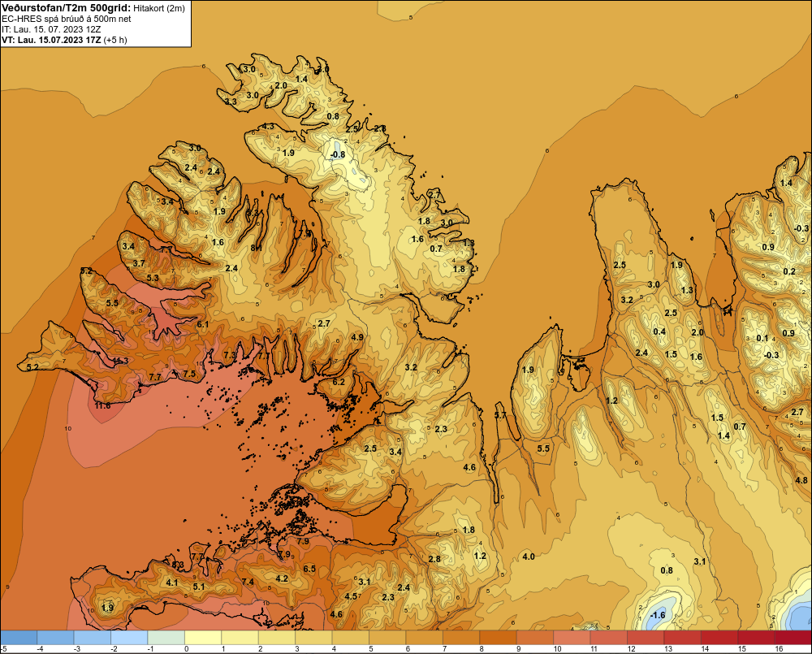Click the "7.5" temperature value
Screen dimensions: 812x654
pos(189,374)
